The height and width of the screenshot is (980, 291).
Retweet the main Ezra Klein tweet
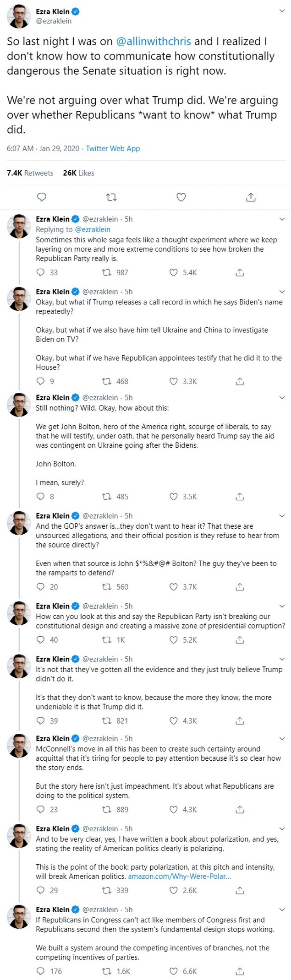tap(111, 197)
